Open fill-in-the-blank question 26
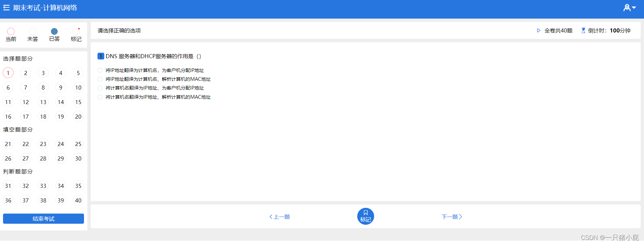Viewport: 644px width, 244px height. coord(8,158)
